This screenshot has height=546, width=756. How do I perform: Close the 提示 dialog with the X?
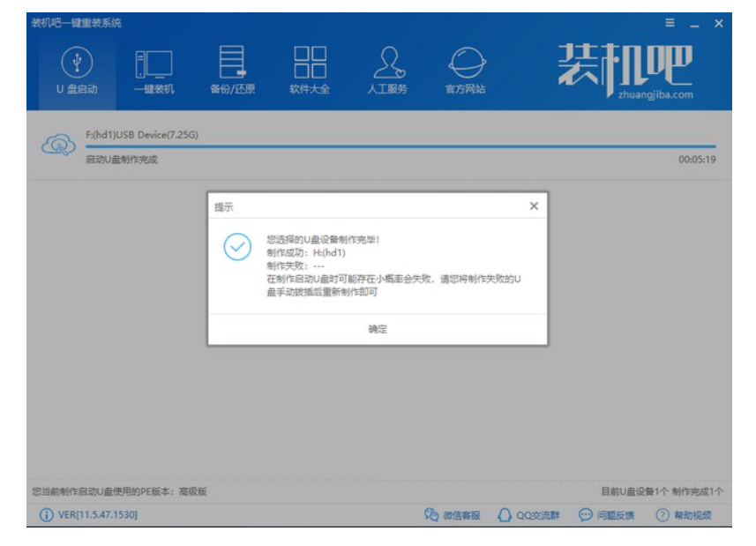tap(534, 206)
